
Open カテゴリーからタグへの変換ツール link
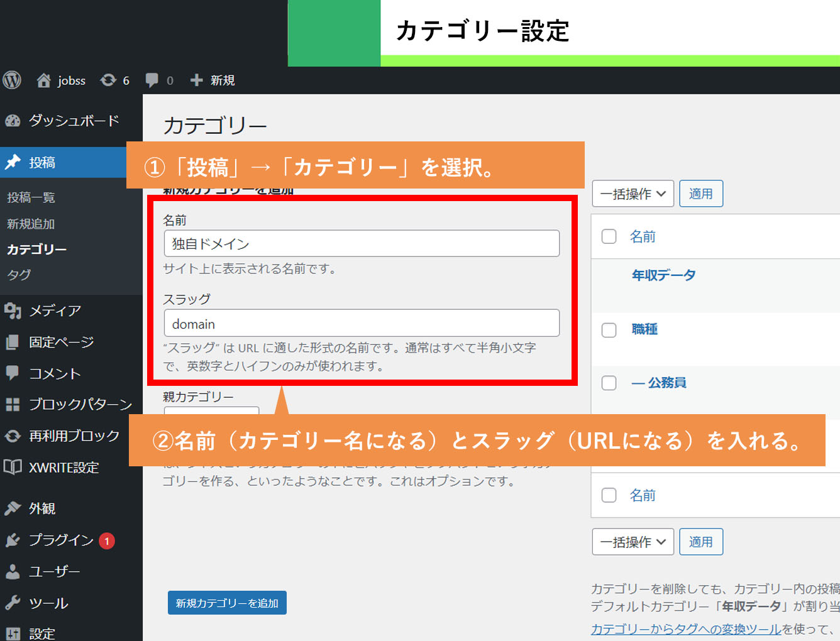(686, 629)
